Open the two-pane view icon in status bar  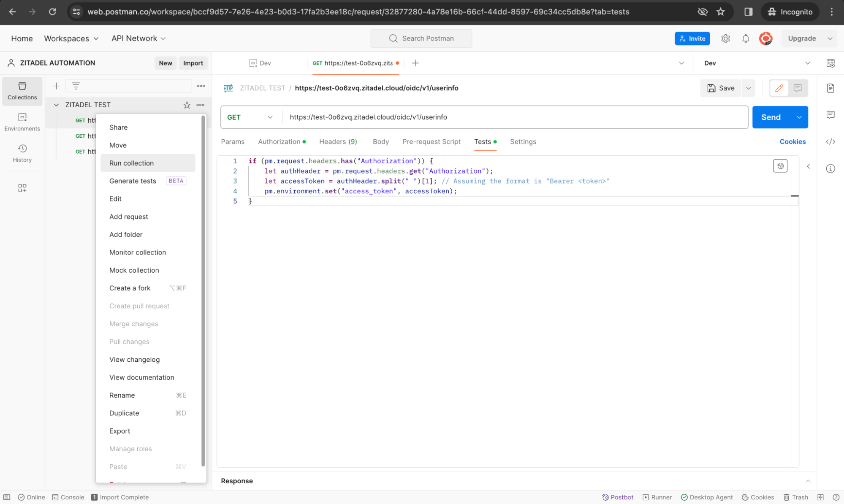pyautogui.click(x=820, y=497)
